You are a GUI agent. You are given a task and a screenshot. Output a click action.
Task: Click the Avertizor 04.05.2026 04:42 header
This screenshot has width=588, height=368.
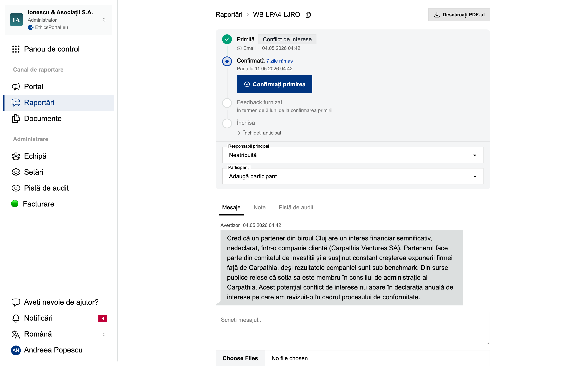[251, 225]
